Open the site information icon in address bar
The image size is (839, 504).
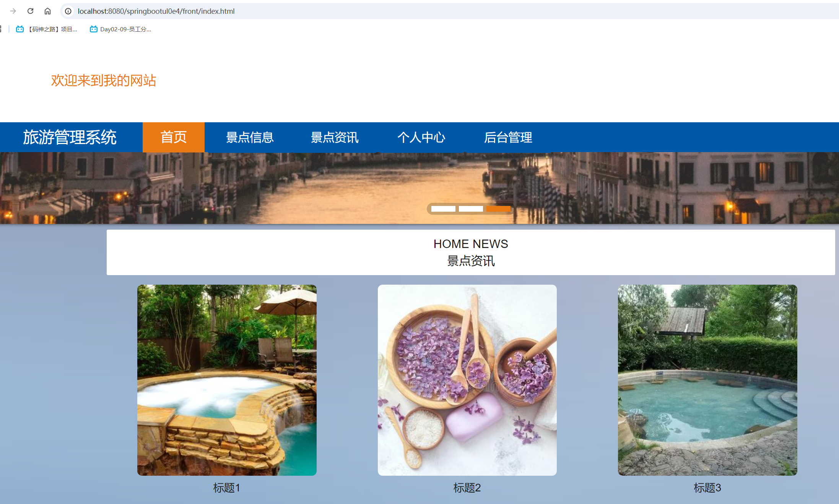pyautogui.click(x=68, y=11)
